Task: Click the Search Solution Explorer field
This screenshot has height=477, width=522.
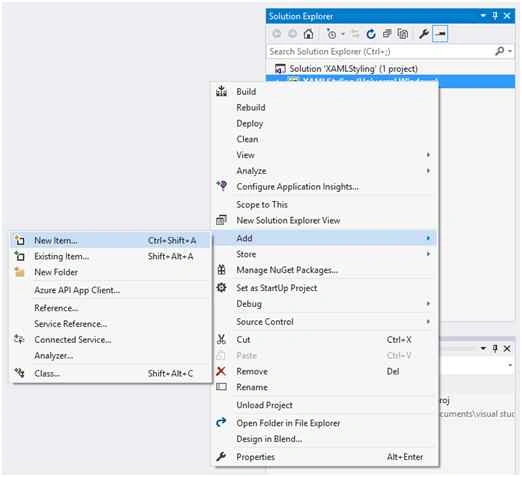Action: 381,51
